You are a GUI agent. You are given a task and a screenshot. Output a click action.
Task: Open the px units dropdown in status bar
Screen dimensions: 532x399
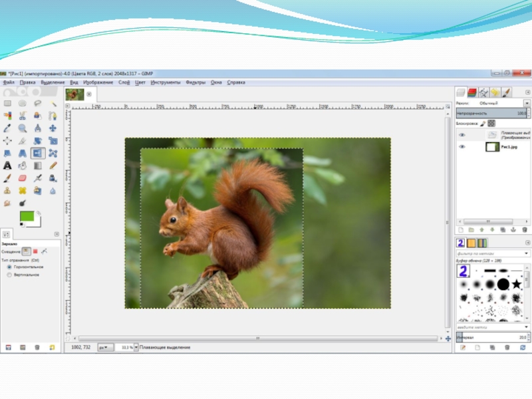pos(105,347)
